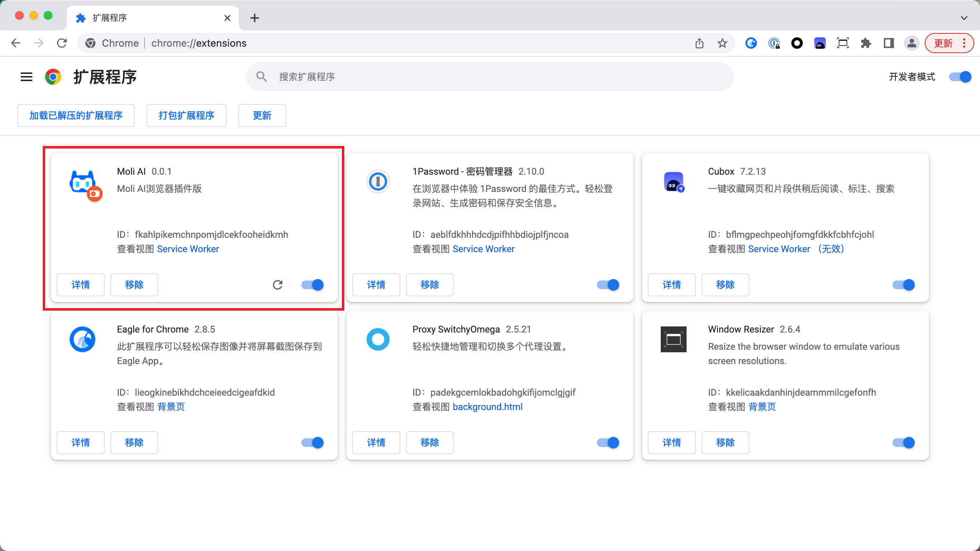980x551 pixels.
Task: Turn off the Window Resizer extension
Action: coord(904,443)
